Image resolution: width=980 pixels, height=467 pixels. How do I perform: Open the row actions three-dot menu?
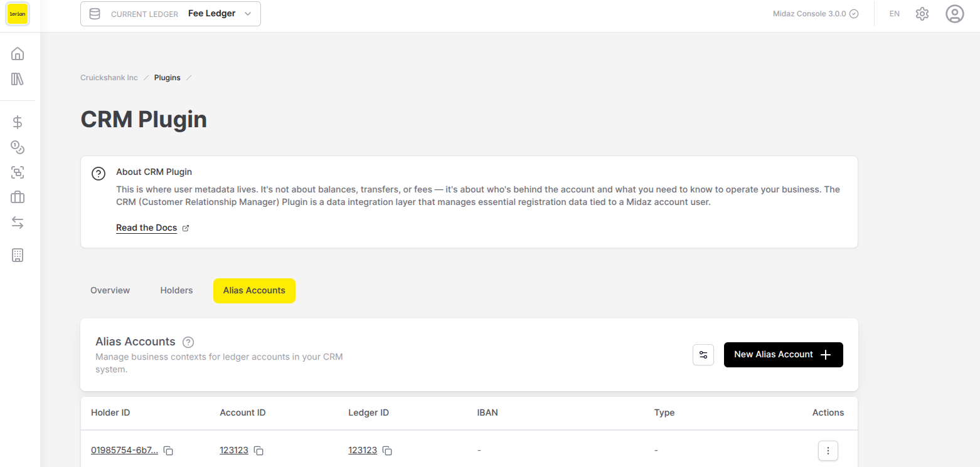pyautogui.click(x=828, y=451)
